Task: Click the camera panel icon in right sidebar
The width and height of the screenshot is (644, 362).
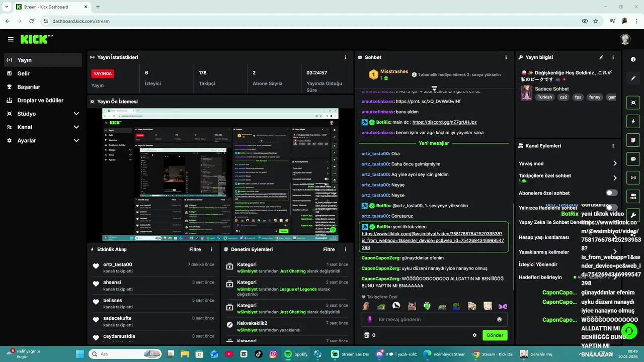Action: (633, 196)
